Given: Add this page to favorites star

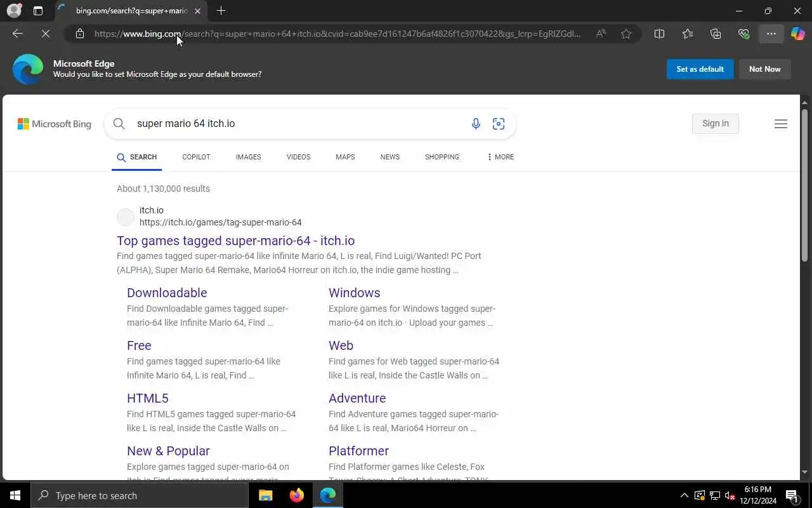Looking at the screenshot, I should click(x=626, y=34).
